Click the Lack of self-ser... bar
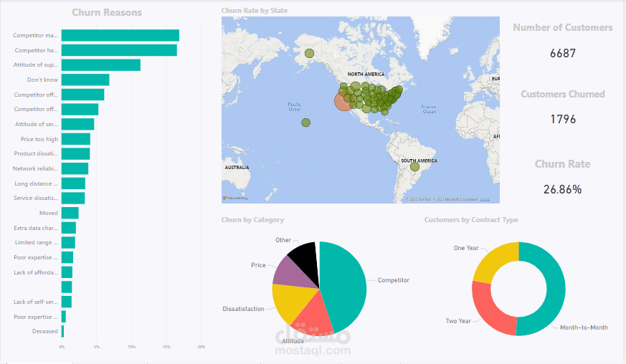 [x=67, y=302]
